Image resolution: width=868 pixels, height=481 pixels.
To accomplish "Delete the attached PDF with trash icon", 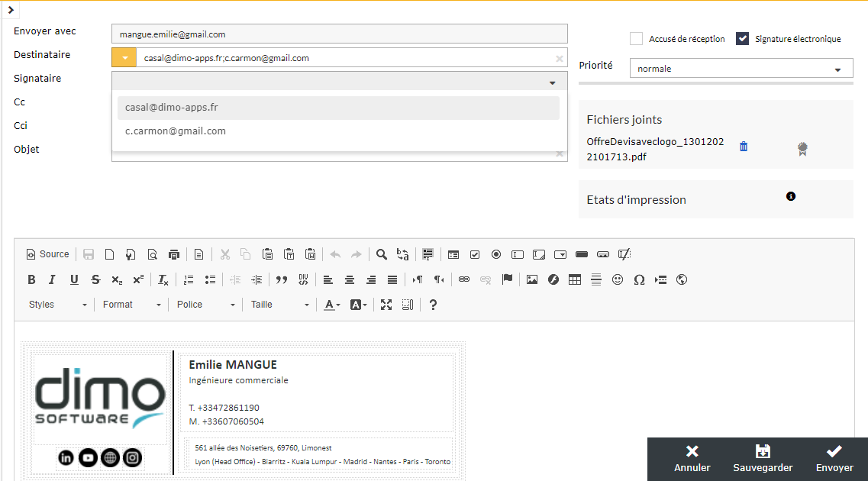I will 744,147.
